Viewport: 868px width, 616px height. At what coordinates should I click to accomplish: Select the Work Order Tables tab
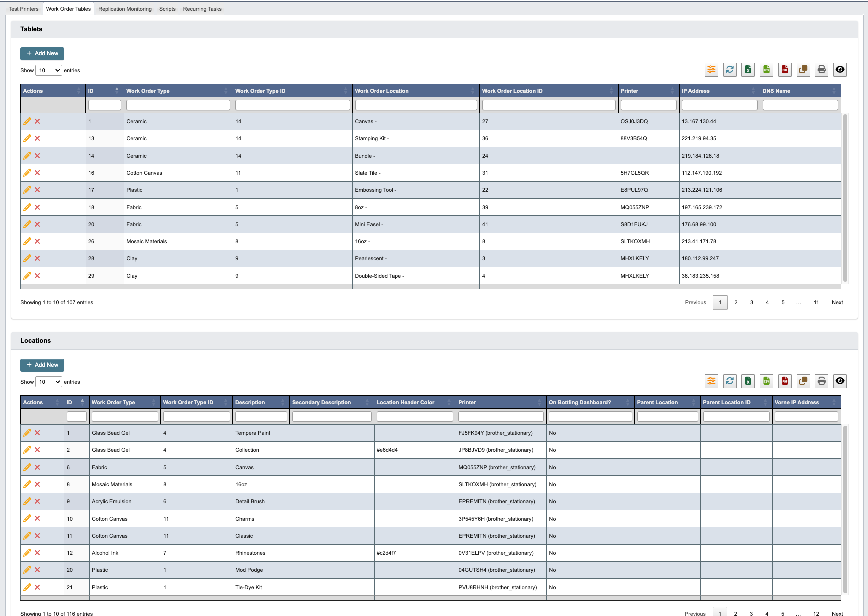tap(68, 9)
